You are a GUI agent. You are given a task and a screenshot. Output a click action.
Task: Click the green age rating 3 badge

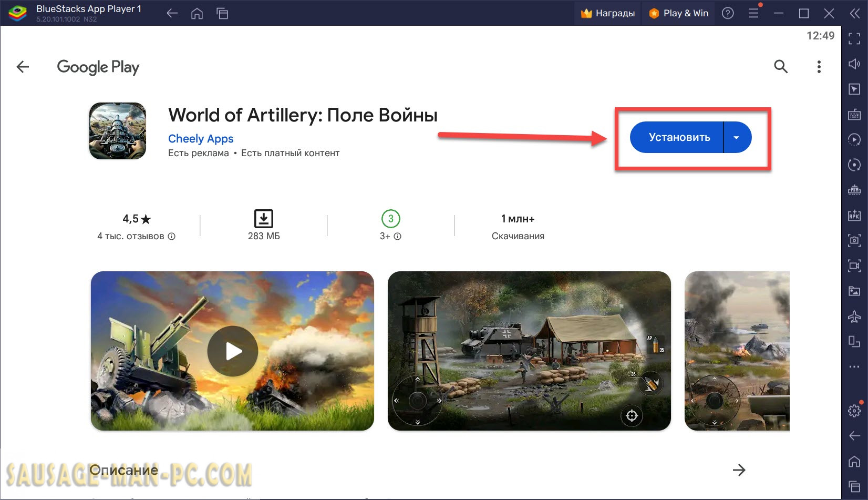pyautogui.click(x=390, y=218)
